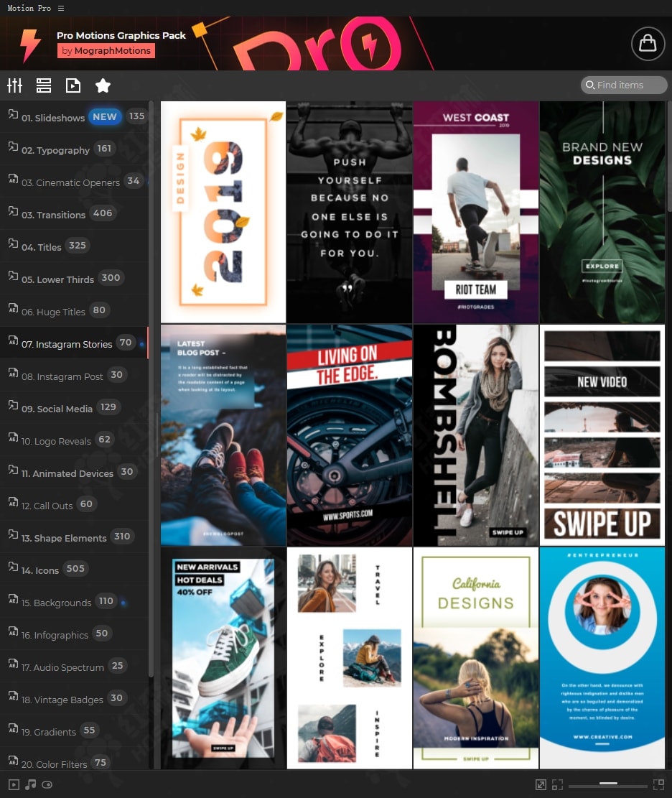
Task: Click the large grid size icon at bottom right
Action: click(659, 784)
